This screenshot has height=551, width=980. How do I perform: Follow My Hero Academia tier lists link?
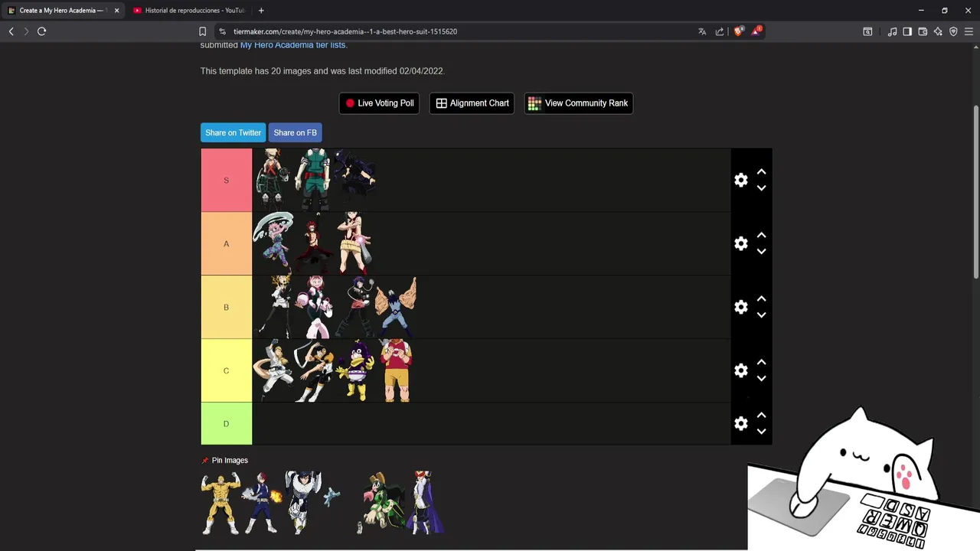point(292,45)
